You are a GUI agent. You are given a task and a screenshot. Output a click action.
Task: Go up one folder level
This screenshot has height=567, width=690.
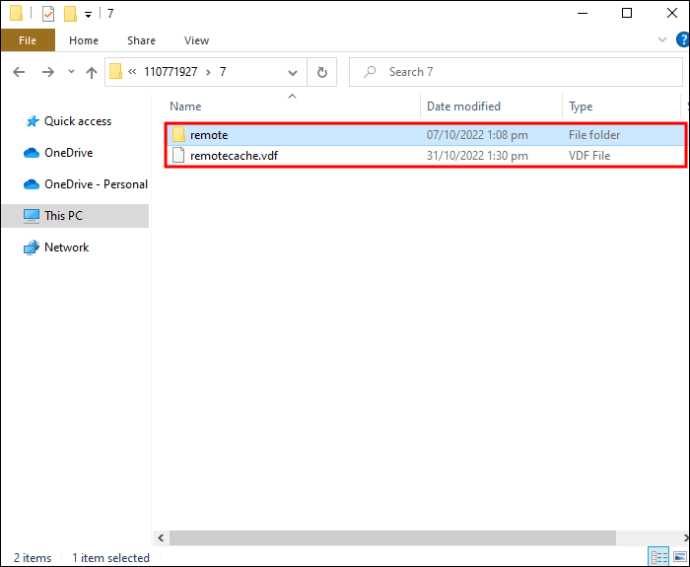click(x=92, y=72)
